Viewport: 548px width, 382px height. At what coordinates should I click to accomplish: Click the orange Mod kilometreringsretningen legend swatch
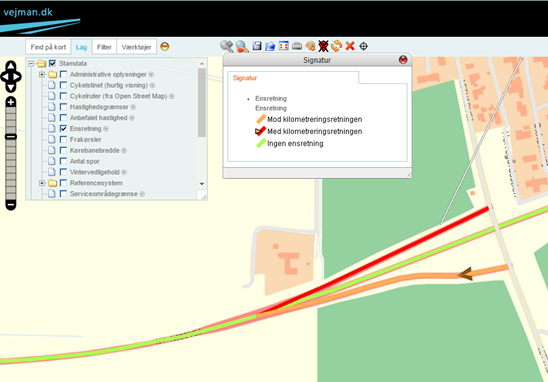[261, 119]
